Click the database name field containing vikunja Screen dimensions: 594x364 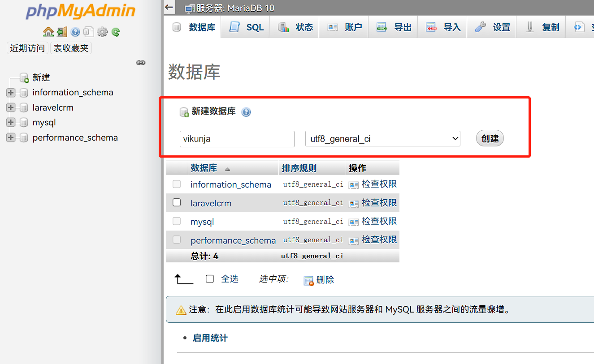(x=237, y=139)
